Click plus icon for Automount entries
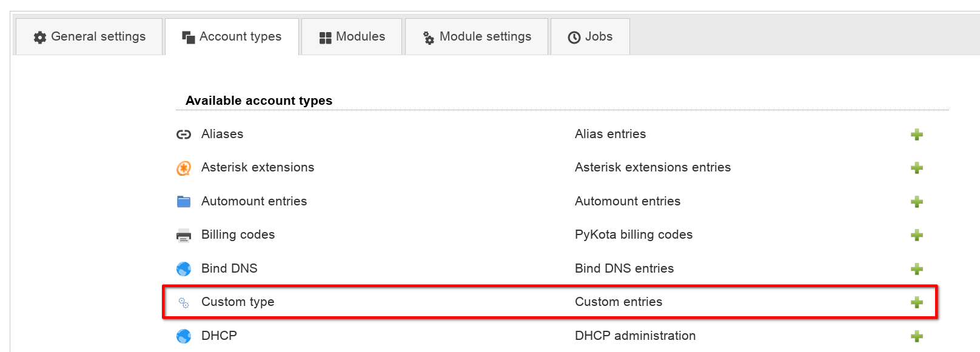This screenshot has height=352, width=980. point(916,202)
